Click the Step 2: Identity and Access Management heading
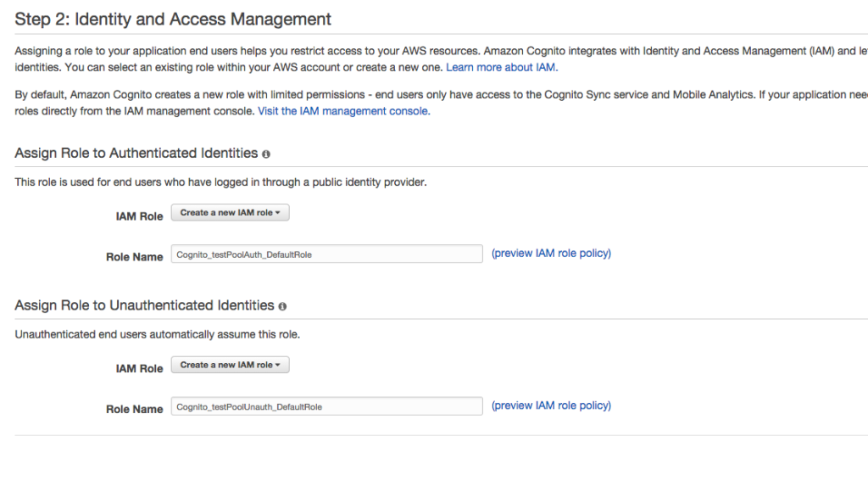 pyautogui.click(x=173, y=20)
